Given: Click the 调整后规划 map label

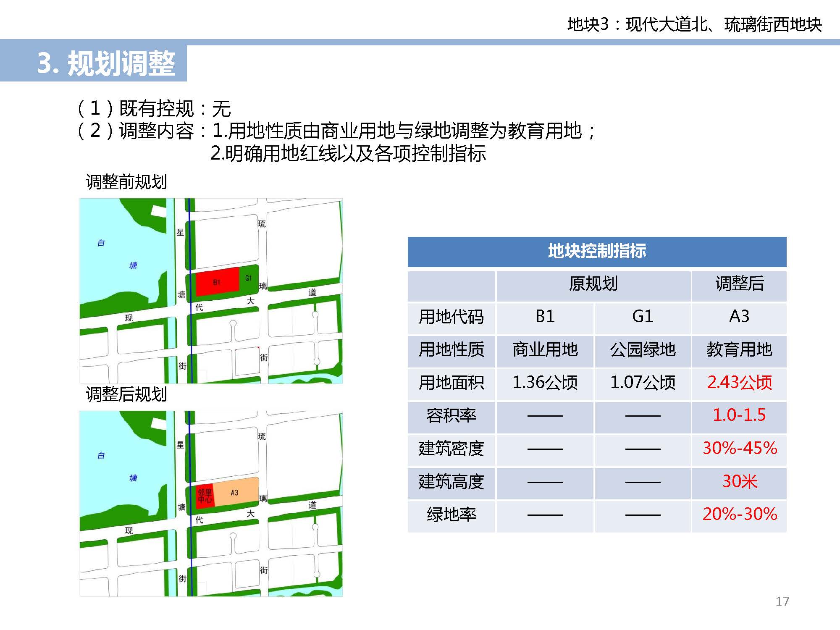Looking at the screenshot, I should [126, 395].
